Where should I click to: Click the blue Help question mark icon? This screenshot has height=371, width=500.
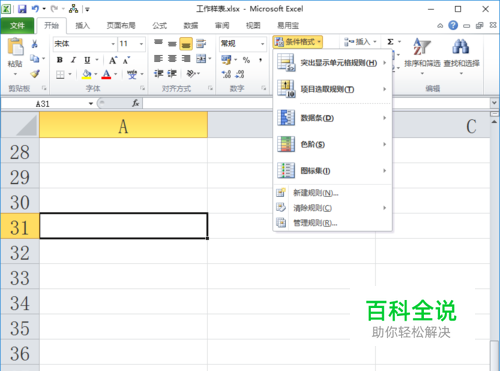pyautogui.click(x=453, y=25)
